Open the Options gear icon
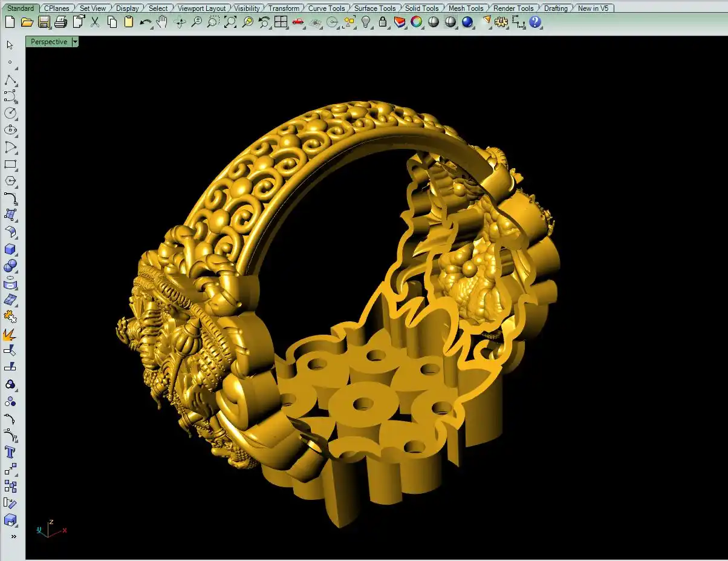This screenshot has width=728, height=561. point(501,22)
